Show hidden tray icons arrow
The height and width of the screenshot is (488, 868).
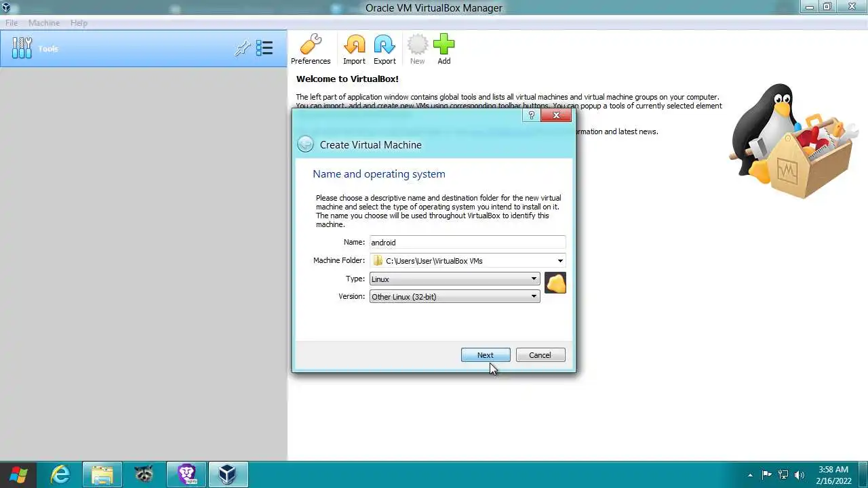click(x=750, y=474)
